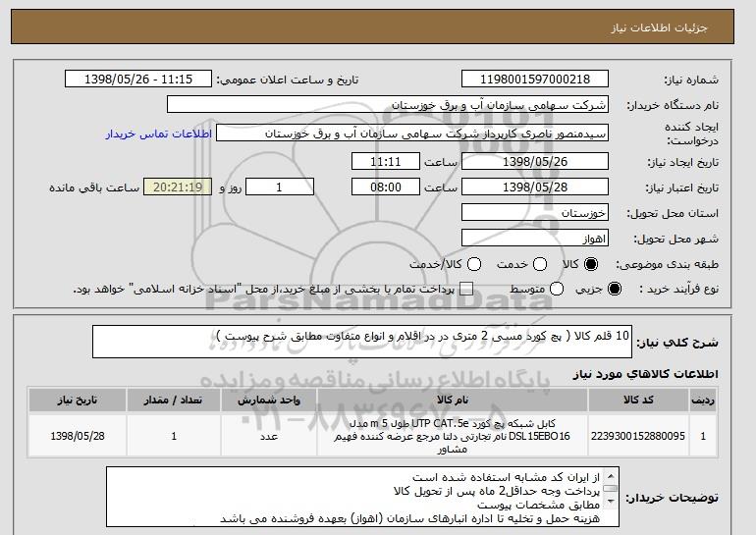Select the خدمت radio button
Viewport: 756px width, 535px height.
click(540, 264)
